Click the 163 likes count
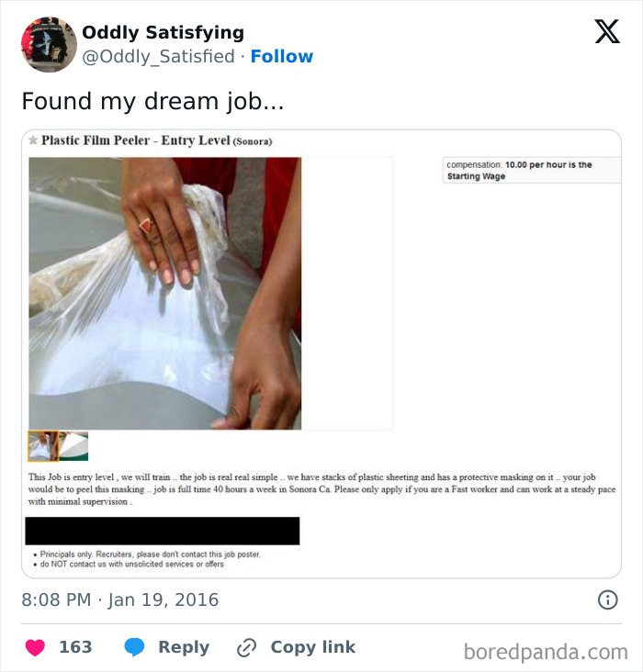 tap(75, 647)
